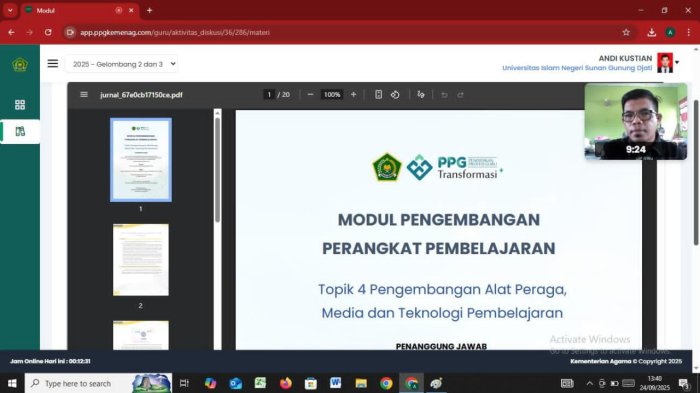Image resolution: width=700 pixels, height=393 pixels.
Task: Click the ANDI KUSTIAN name text
Action: pyautogui.click(x=625, y=58)
